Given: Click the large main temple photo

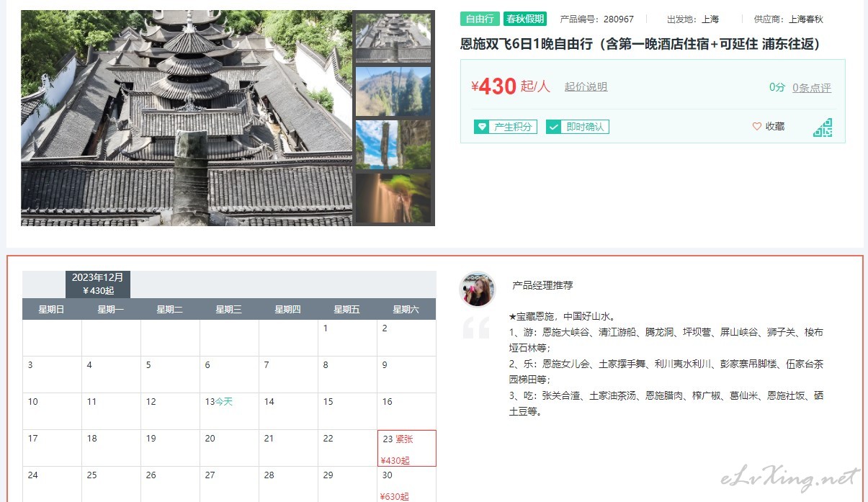Looking at the screenshot, I should pyautogui.click(x=187, y=118).
